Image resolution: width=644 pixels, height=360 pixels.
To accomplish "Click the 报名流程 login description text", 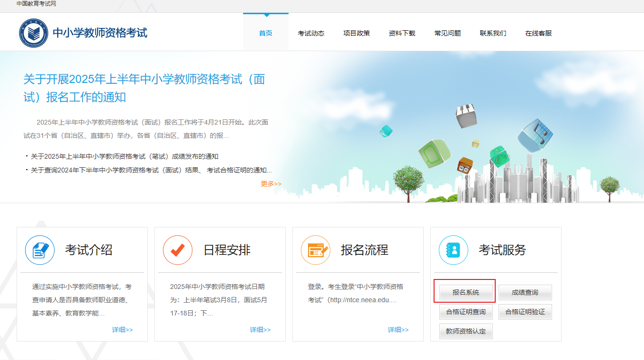I will (x=355, y=293).
